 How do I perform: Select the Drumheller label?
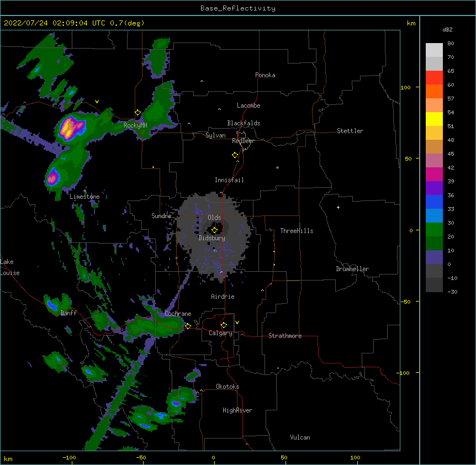coord(352,269)
